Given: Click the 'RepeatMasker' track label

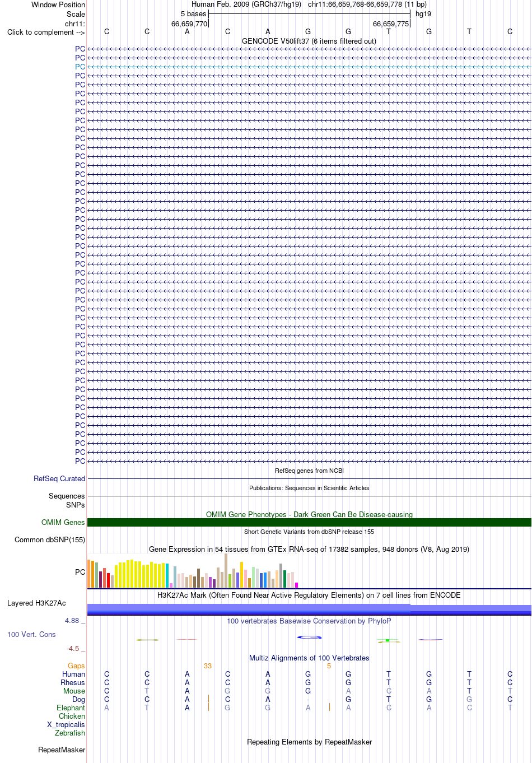Looking at the screenshot, I should [62, 750].
